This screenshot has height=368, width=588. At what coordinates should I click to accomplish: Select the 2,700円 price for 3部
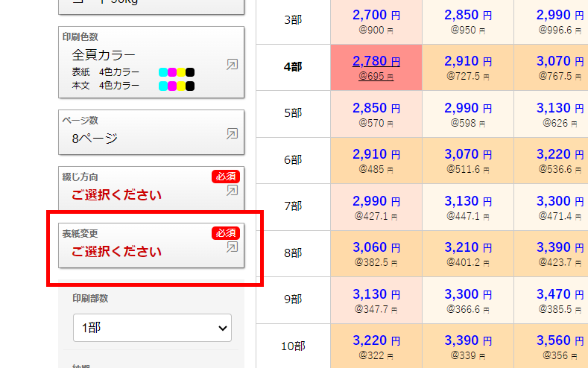(x=376, y=15)
